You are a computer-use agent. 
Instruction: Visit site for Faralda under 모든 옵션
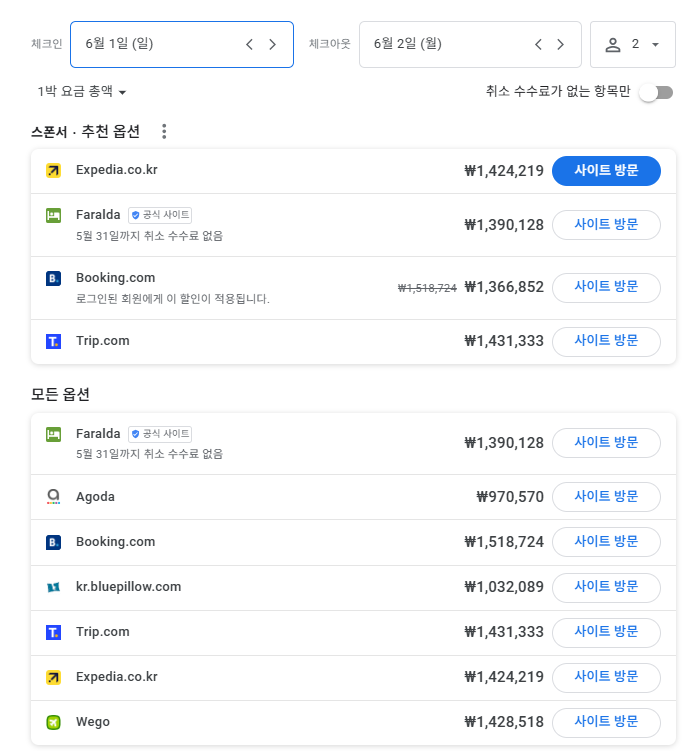pos(606,443)
